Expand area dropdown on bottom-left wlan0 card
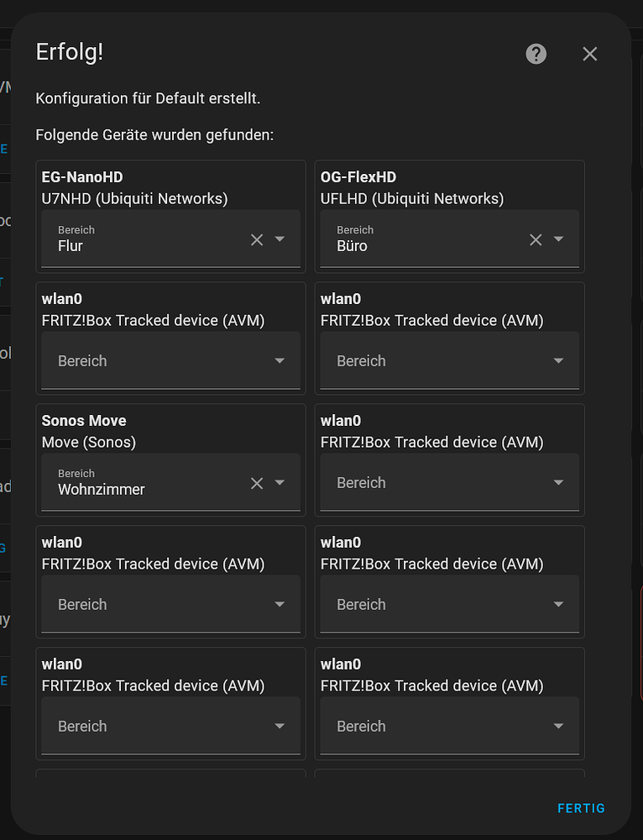Viewport: 643px width, 840px height. [x=280, y=726]
